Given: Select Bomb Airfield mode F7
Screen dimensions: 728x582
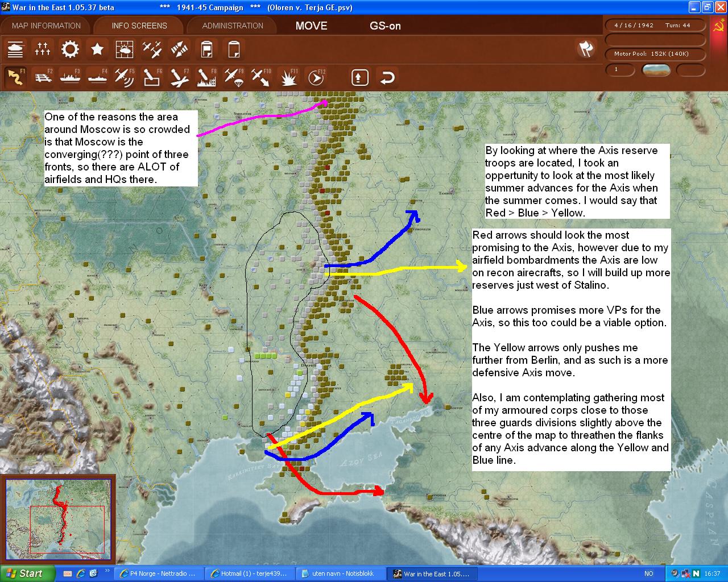Looking at the screenshot, I should point(179,77).
